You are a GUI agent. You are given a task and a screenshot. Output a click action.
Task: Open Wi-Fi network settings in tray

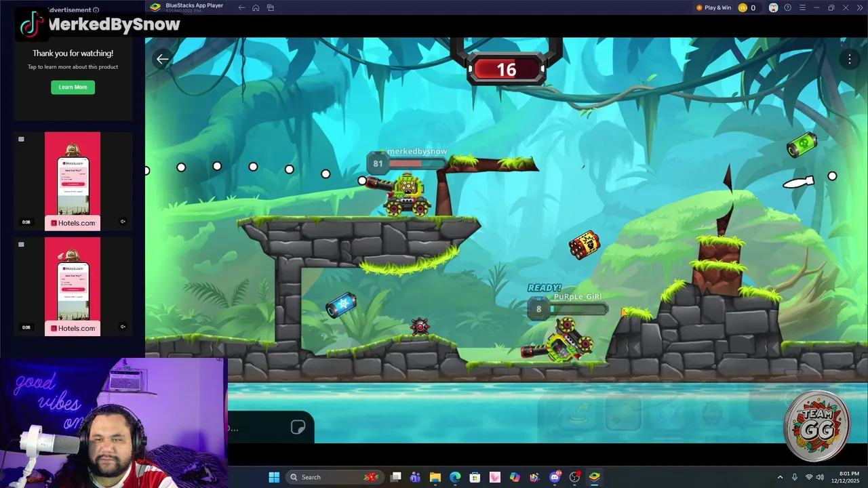[x=809, y=477]
